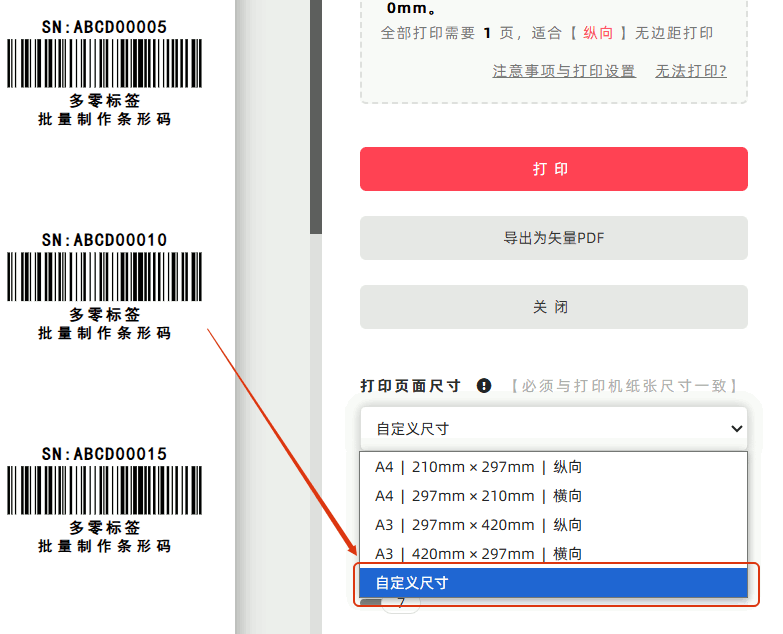The width and height of the screenshot is (783, 634).
Task: Click the 必须与打印机纸张尺寸一致 hint text
Action: [x=624, y=385]
